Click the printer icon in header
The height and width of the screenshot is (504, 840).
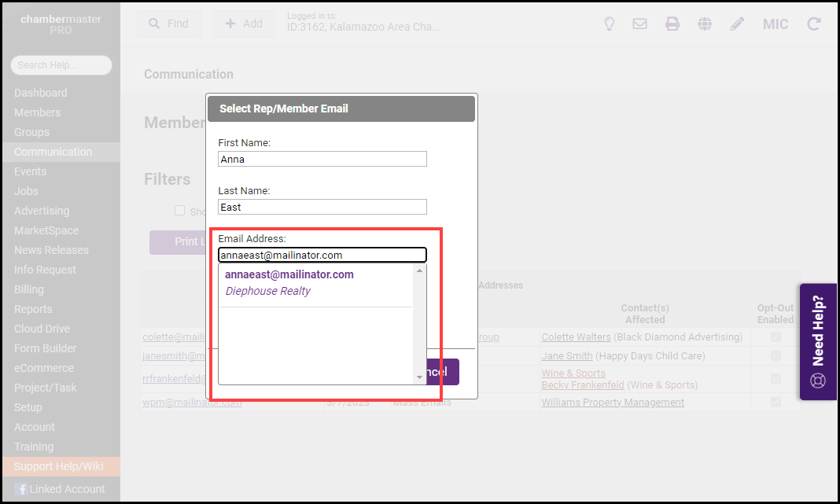pyautogui.click(x=672, y=24)
